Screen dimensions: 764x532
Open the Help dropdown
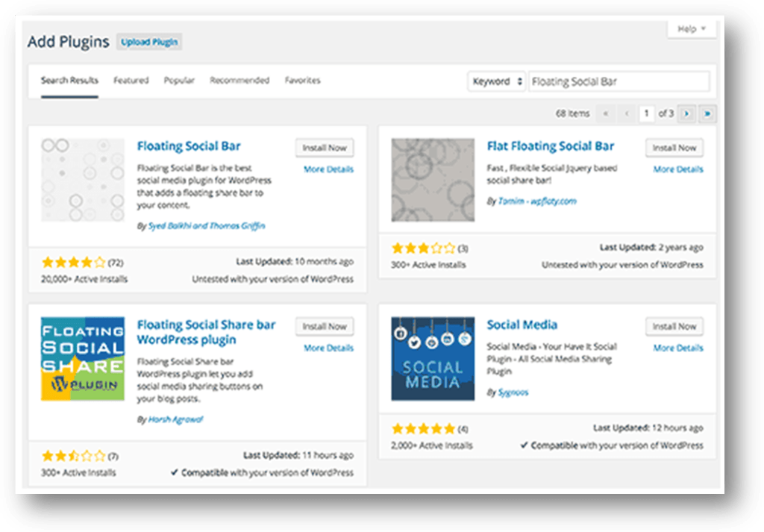[692, 29]
